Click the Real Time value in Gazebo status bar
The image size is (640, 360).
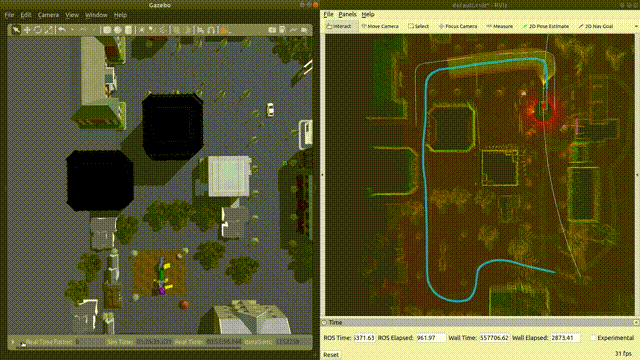pos(224,342)
